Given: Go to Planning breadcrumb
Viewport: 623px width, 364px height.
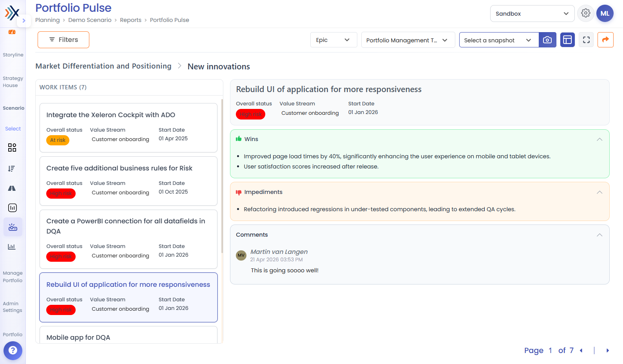Looking at the screenshot, I should [x=47, y=20].
